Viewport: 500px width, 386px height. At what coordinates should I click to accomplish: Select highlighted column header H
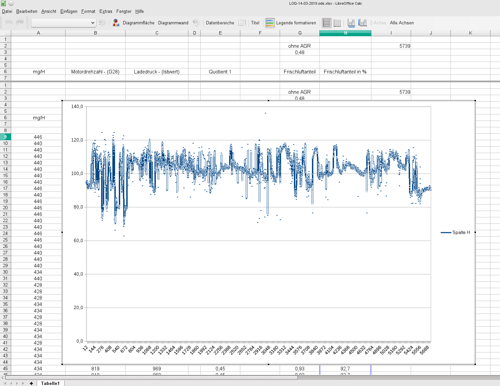pos(345,33)
